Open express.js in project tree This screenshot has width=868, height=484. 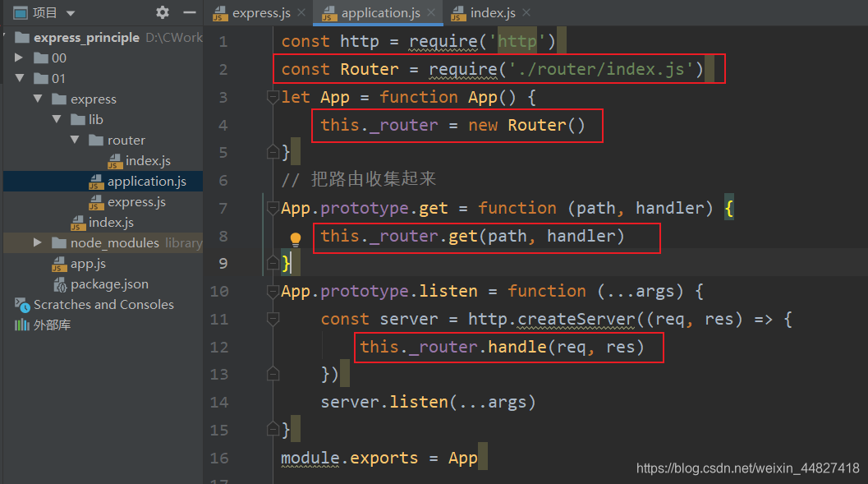pos(137,201)
